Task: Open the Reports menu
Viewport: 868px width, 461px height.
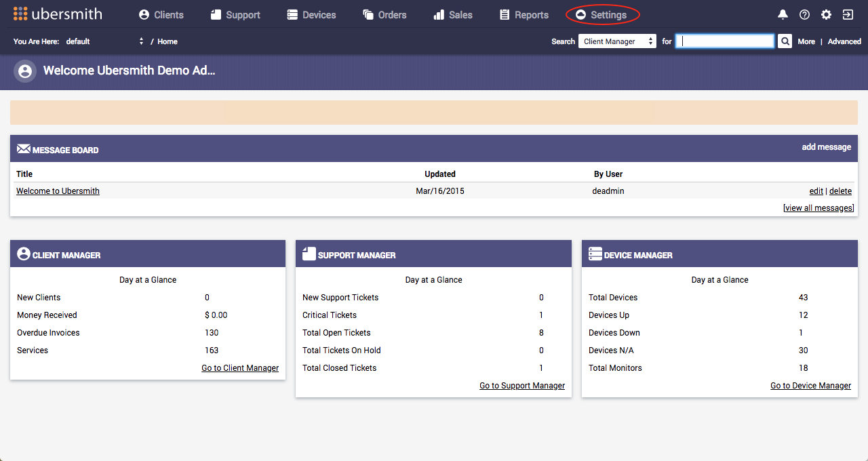Action: 524,15
